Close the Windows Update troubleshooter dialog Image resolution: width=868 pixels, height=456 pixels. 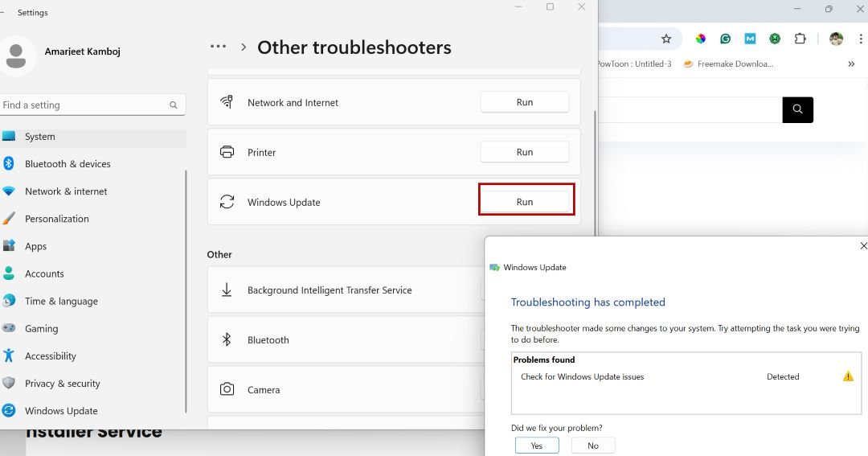(862, 245)
